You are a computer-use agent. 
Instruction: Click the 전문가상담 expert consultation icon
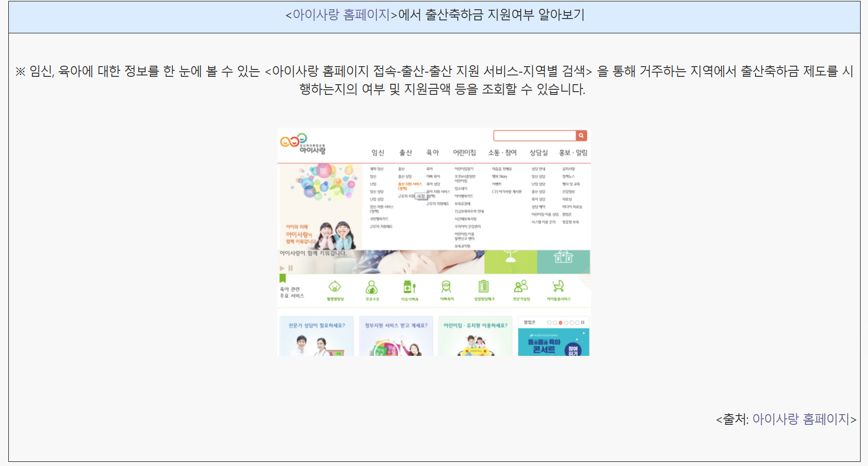520,287
